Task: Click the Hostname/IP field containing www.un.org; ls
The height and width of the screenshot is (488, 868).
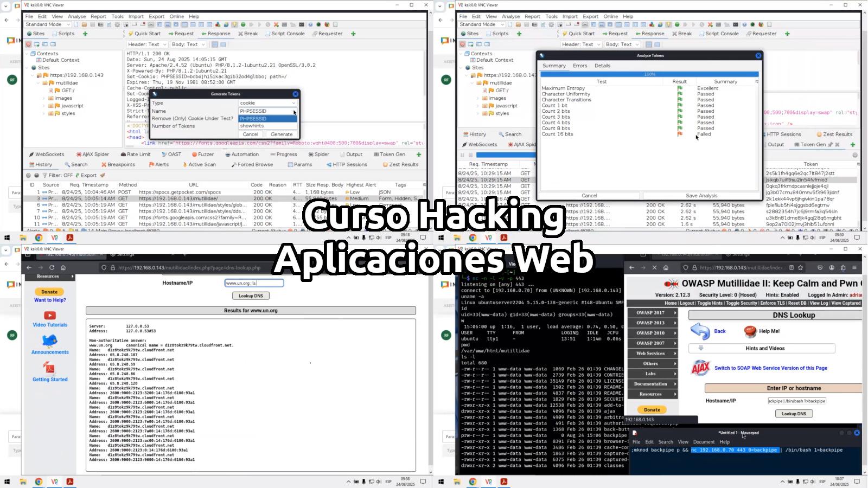Action: pos(254,283)
